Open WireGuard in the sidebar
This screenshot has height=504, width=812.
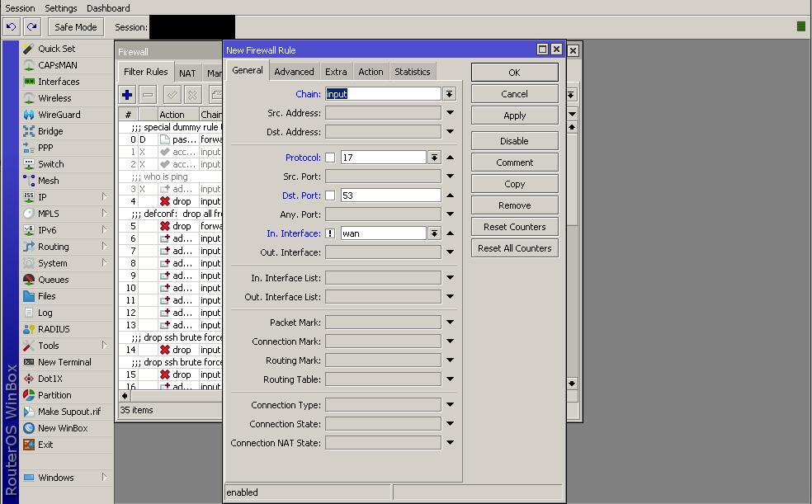pos(60,115)
